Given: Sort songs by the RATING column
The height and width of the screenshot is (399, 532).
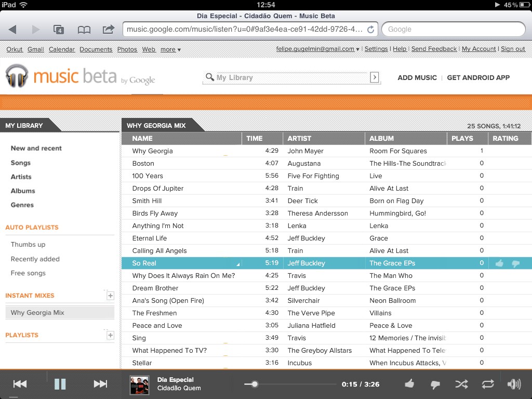Looking at the screenshot, I should coord(509,138).
